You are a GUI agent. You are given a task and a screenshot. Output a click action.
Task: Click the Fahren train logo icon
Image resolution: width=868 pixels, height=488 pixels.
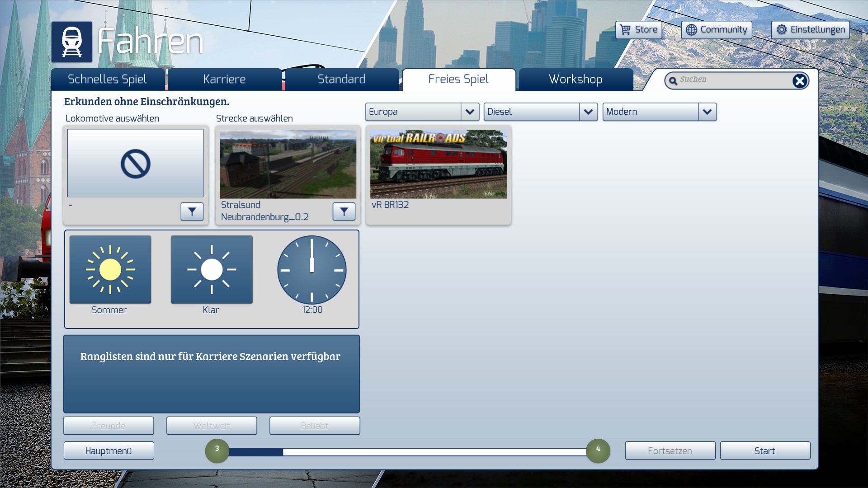(72, 42)
